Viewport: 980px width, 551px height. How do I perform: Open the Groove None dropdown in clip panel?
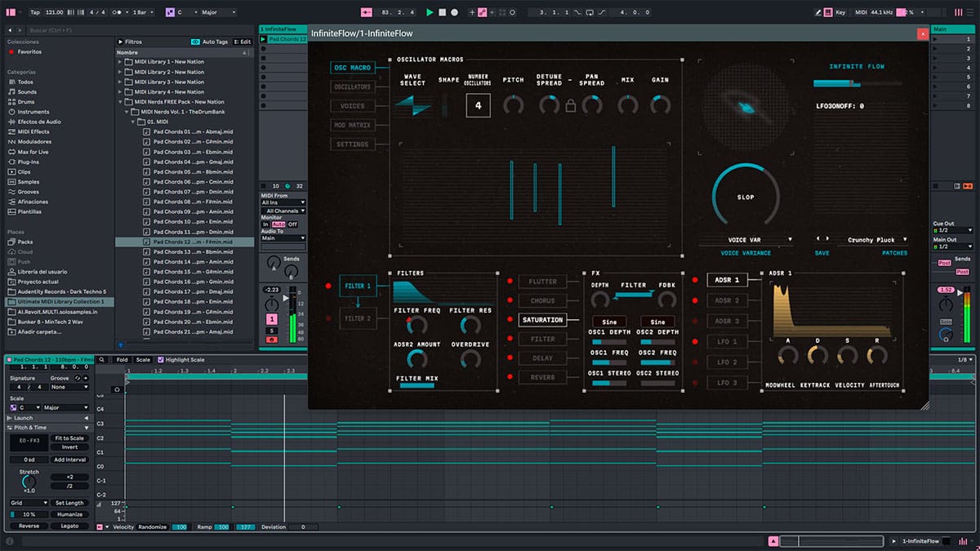tap(69, 387)
